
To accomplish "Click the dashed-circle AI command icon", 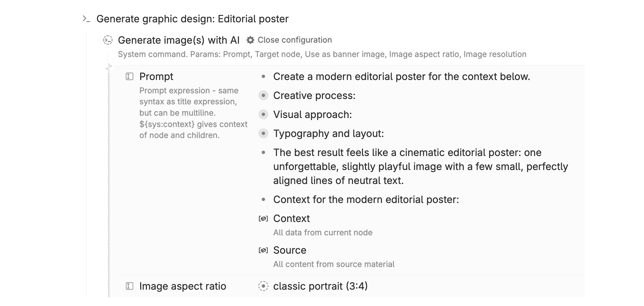I will (108, 40).
